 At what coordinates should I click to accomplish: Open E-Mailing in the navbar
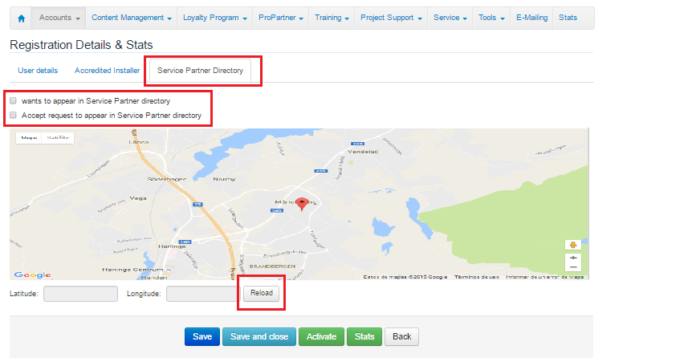pyautogui.click(x=532, y=18)
